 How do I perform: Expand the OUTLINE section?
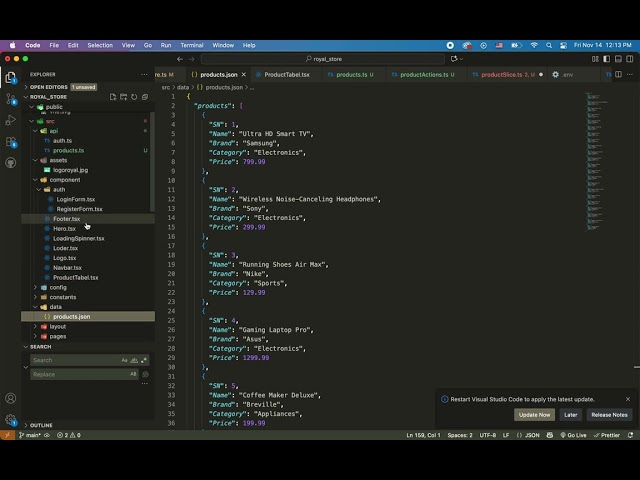(41, 425)
